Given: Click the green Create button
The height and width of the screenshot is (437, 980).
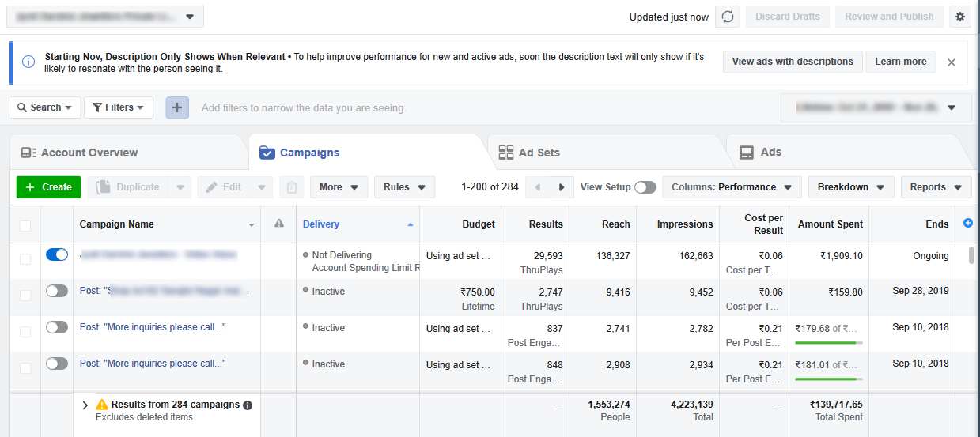Looking at the screenshot, I should 48,187.
